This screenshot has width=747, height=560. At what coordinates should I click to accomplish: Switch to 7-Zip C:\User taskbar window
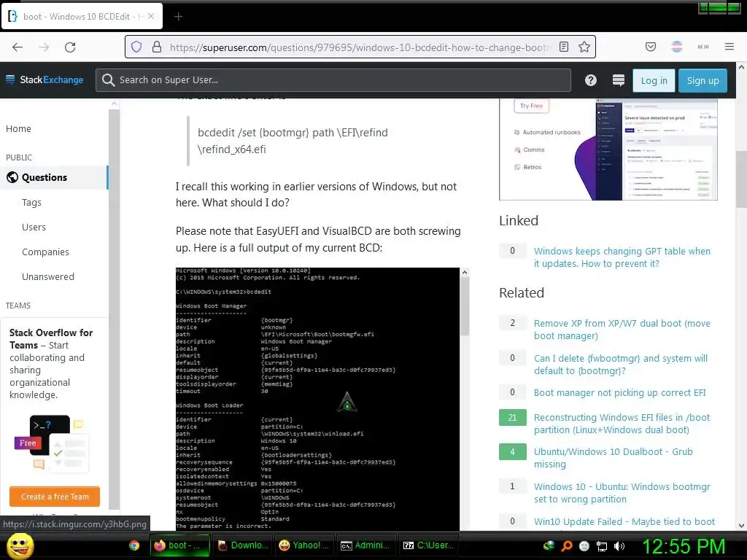coord(428,545)
